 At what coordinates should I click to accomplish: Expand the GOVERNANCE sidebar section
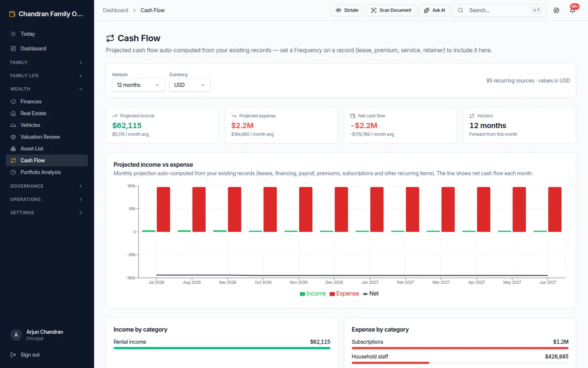[47, 186]
